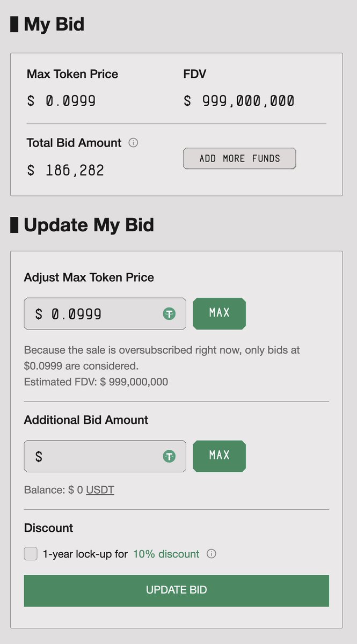The height and width of the screenshot is (644, 357).
Task: Click the Tether icon in the Max Token Price field
Action: [x=170, y=314]
